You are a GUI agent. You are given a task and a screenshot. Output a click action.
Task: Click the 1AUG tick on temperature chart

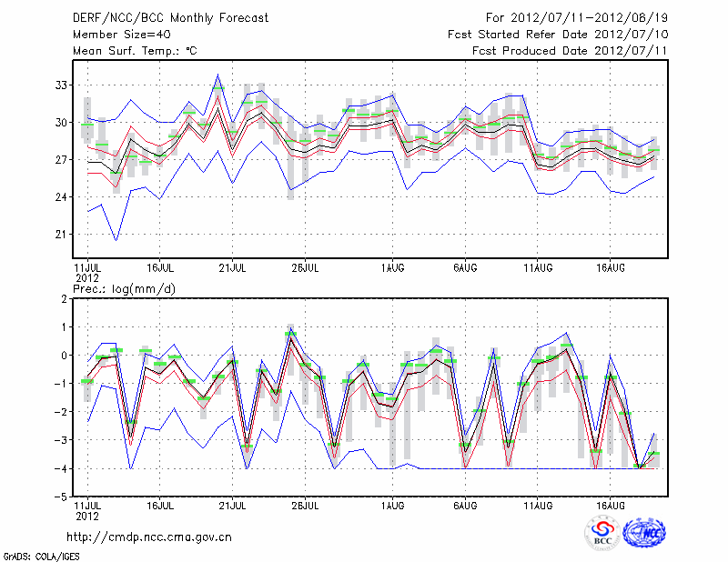pos(392,268)
